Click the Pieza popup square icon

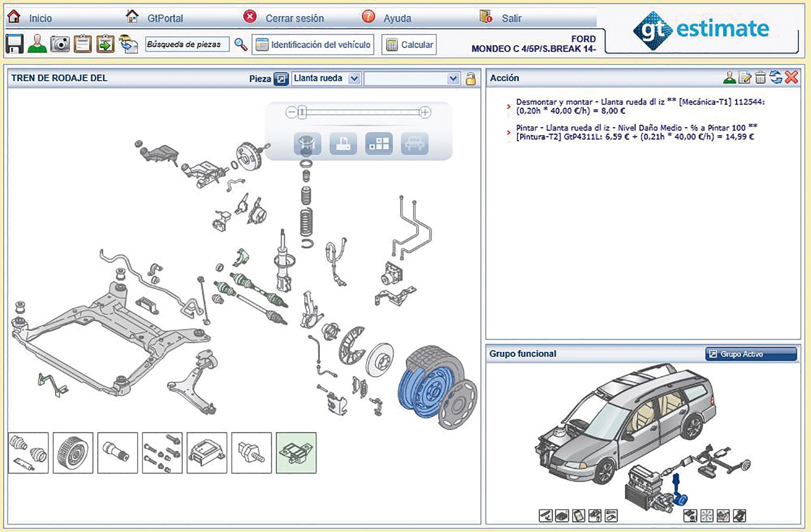click(x=281, y=79)
